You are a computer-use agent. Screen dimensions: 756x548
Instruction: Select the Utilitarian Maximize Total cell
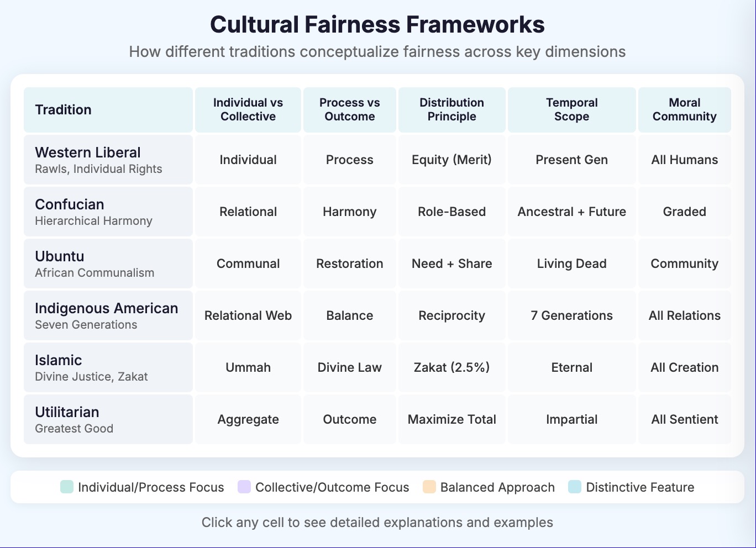pyautogui.click(x=452, y=419)
